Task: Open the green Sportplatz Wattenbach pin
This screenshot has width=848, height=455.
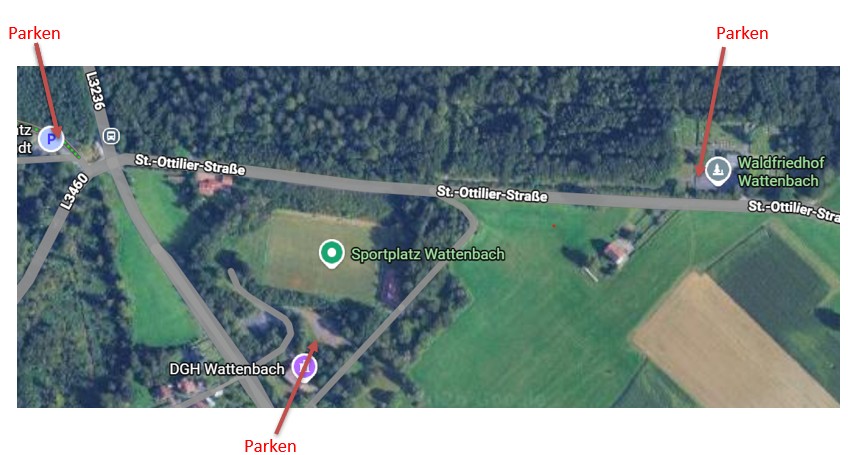Action: point(332,254)
